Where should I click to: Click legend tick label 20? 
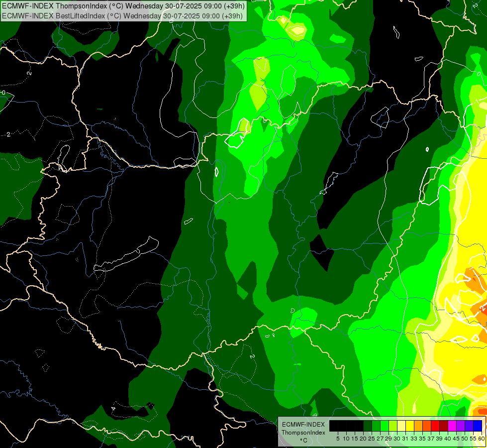363,439
